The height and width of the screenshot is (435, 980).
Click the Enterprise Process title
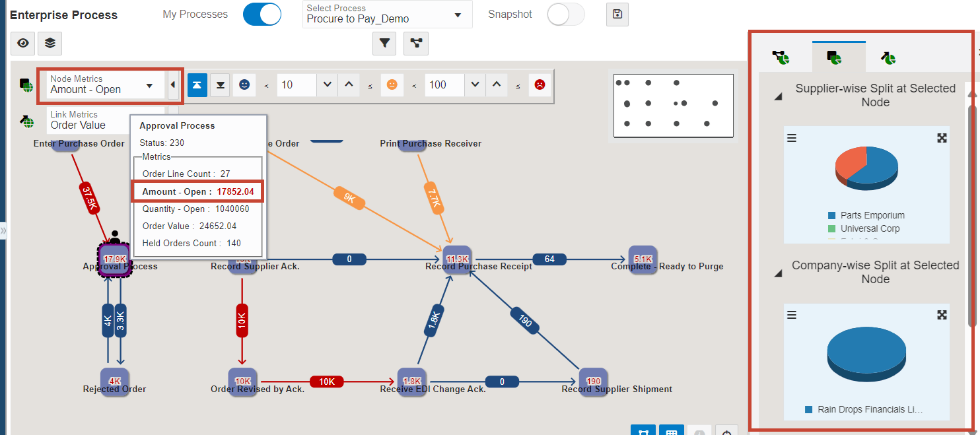pos(64,15)
